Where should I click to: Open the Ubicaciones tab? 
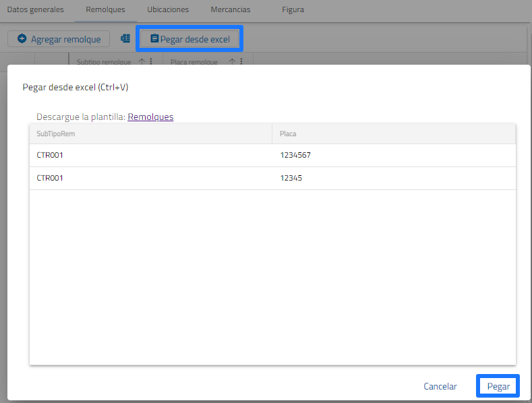click(168, 9)
